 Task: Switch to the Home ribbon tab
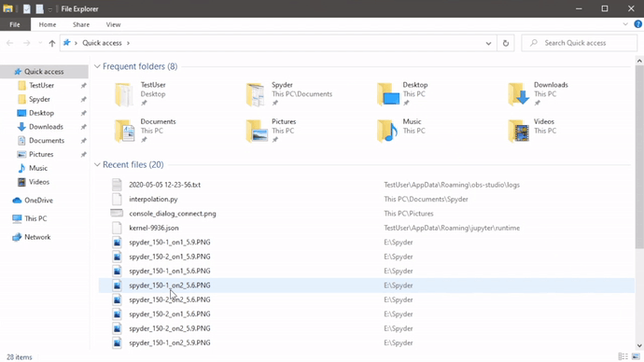(48, 24)
